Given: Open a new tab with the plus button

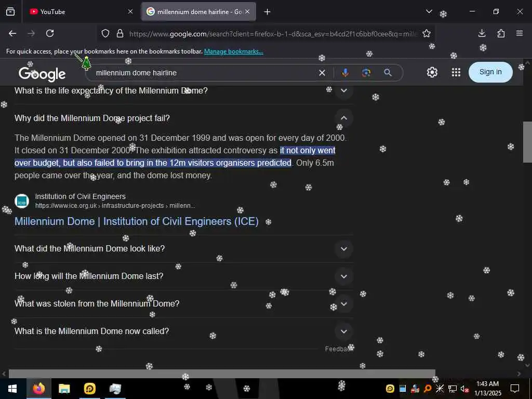Looking at the screenshot, I should (x=268, y=12).
